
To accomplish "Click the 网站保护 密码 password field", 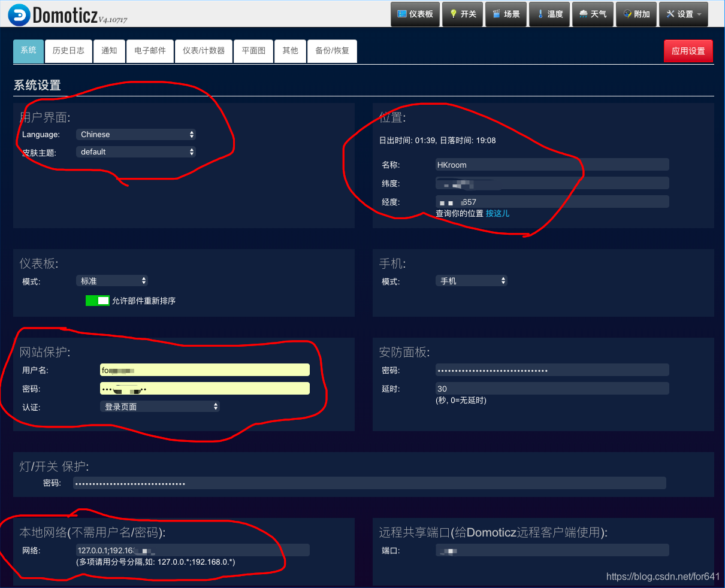I will pos(205,389).
